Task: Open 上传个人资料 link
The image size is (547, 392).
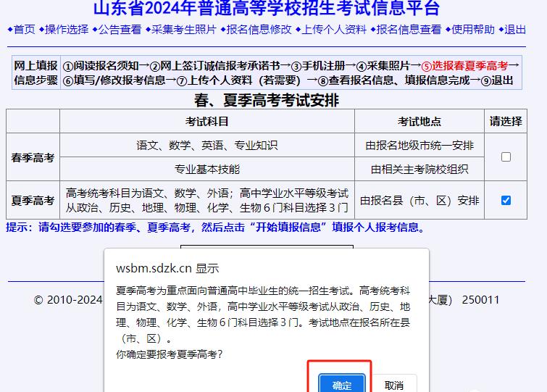Action: coord(334,29)
